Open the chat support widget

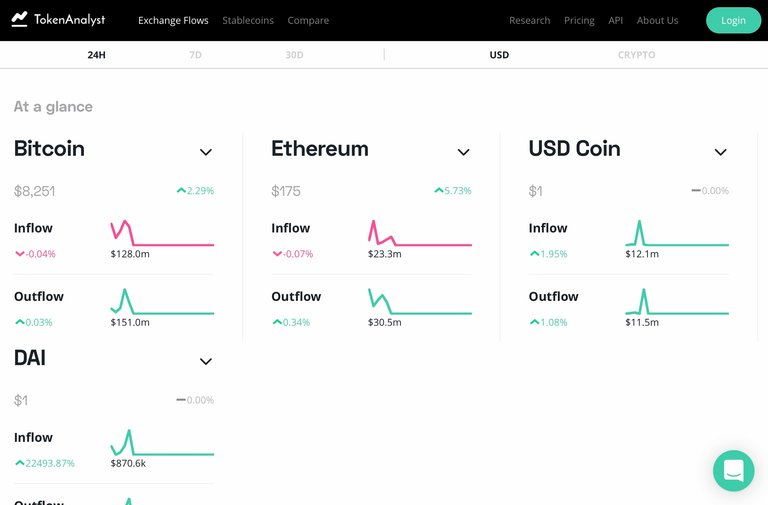(x=733, y=470)
